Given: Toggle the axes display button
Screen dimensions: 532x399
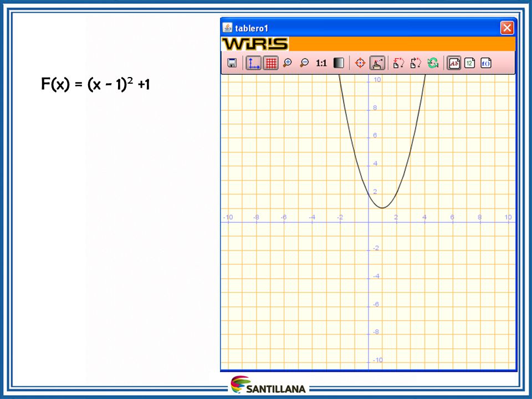Looking at the screenshot, I should 253,63.
